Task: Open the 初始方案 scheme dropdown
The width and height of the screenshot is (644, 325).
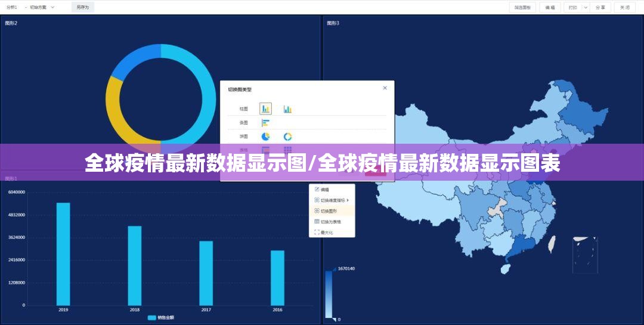Action: [42, 7]
